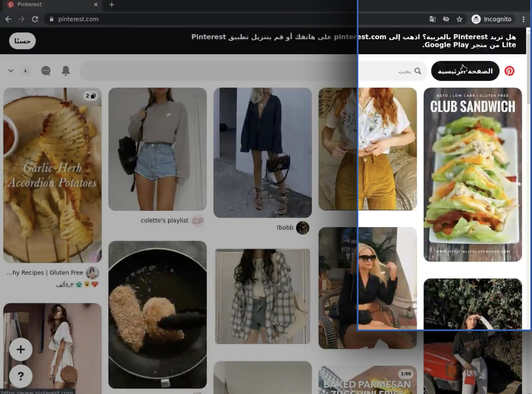The height and width of the screenshot is (394, 532).
Task: Click the red Pinterest logo icon
Action: tap(509, 71)
